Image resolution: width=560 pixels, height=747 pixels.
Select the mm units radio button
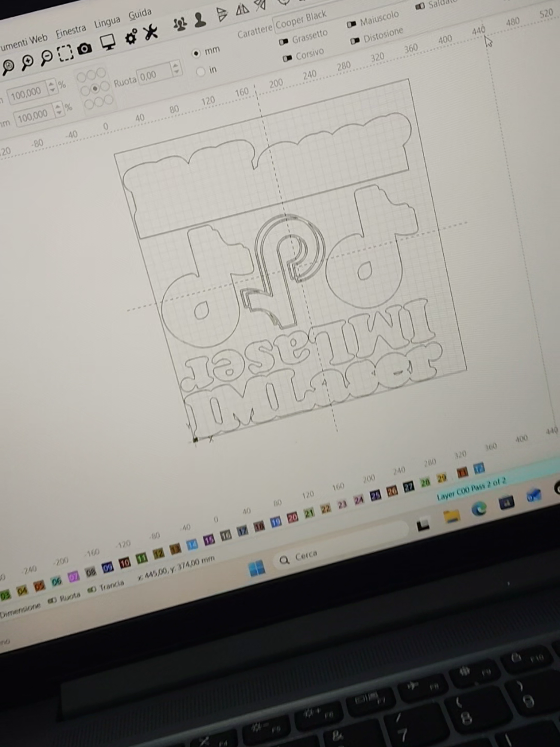tap(196, 53)
